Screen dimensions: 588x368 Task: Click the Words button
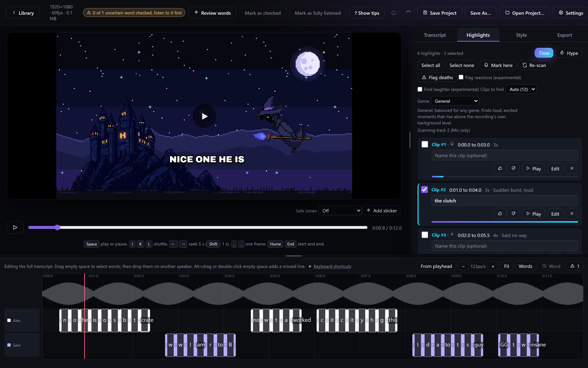(525, 266)
